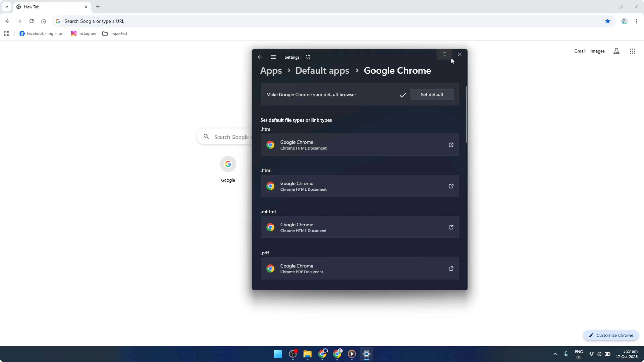
Task: Click the Search Labs beaker icon
Action: pos(616,51)
